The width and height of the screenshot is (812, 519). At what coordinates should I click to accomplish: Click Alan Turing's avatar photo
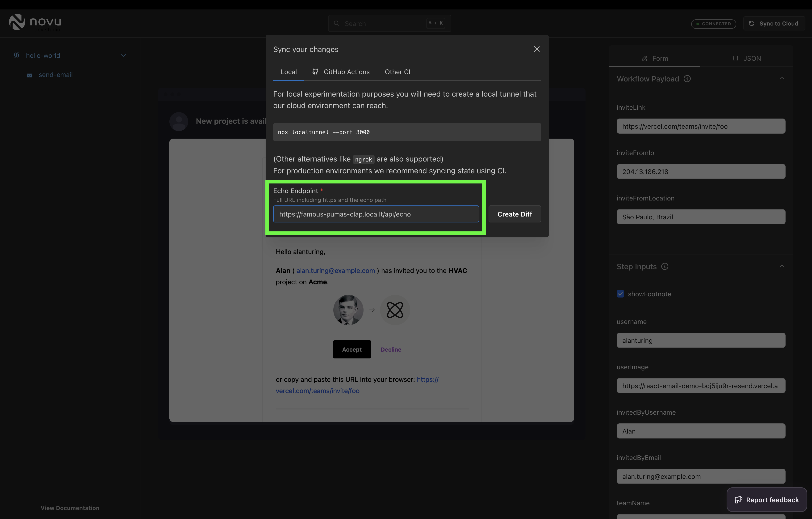[348, 310]
